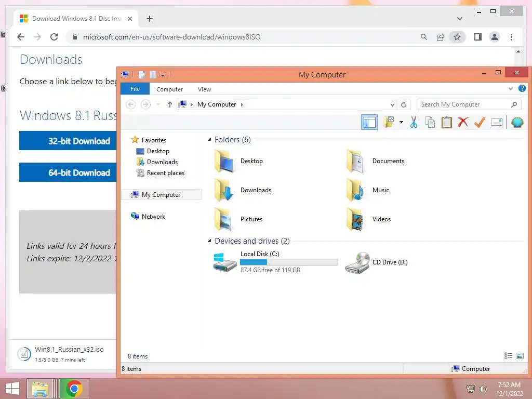Open the View ribbon tab
The width and height of the screenshot is (532, 399).
point(204,89)
